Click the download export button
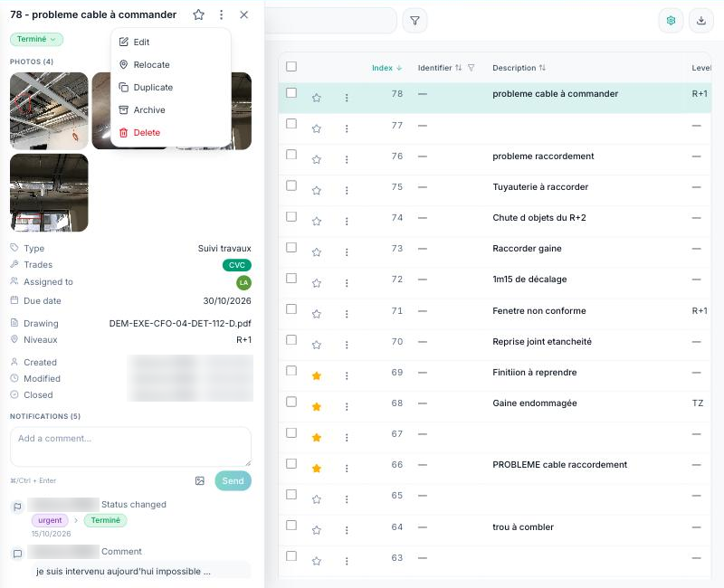 tap(700, 21)
